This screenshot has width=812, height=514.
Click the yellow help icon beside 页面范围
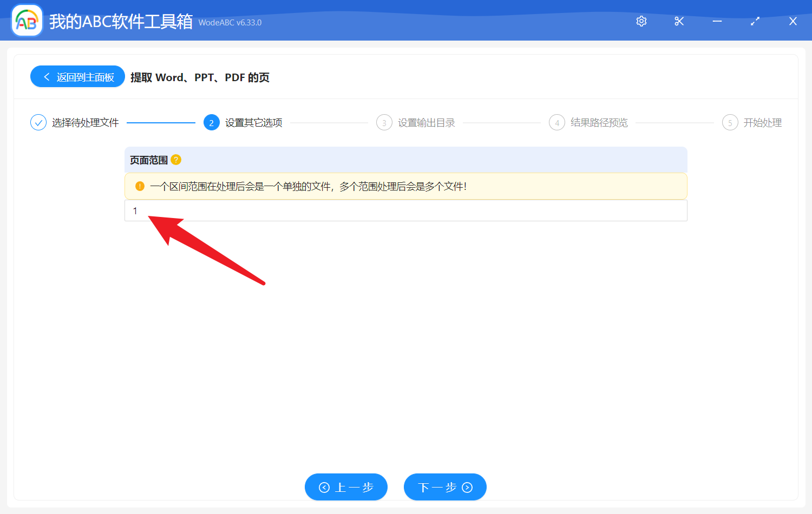[x=176, y=160]
